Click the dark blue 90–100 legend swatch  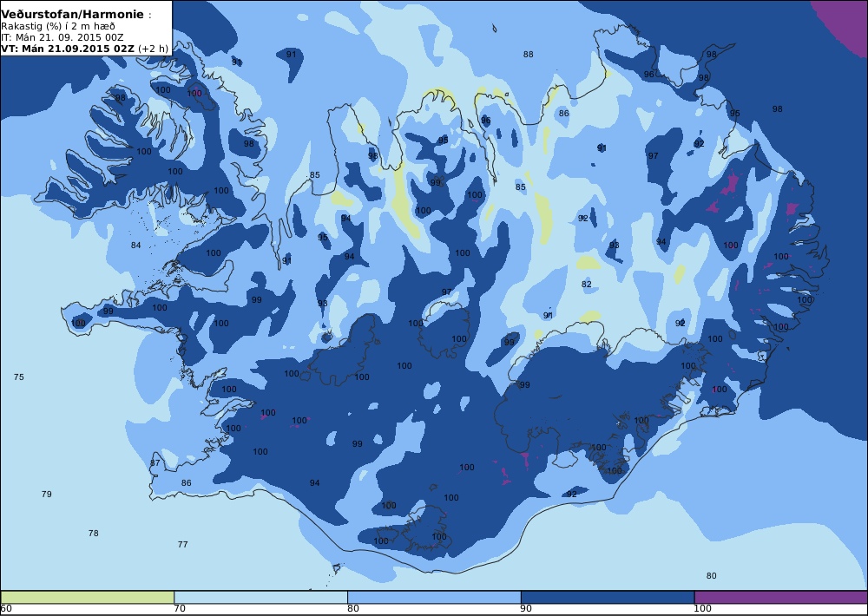608,597
